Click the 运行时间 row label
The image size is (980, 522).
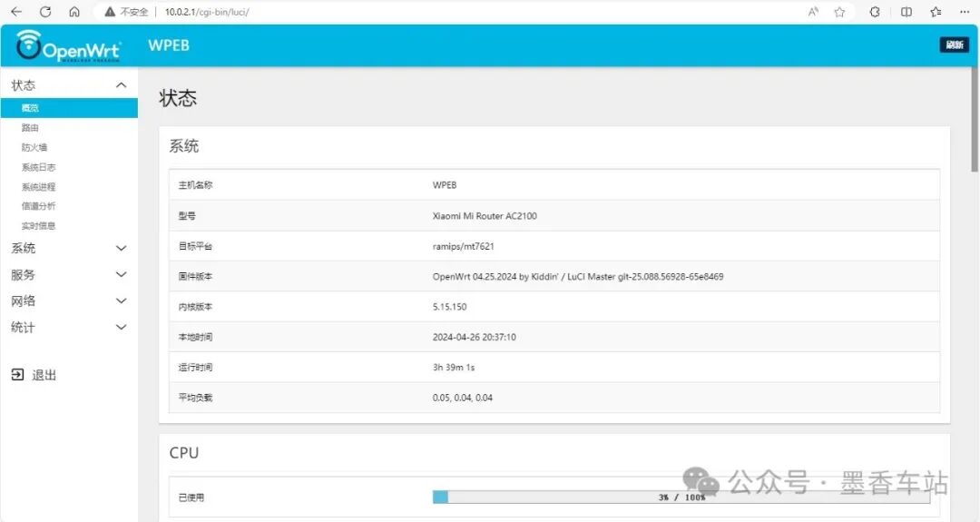195,368
